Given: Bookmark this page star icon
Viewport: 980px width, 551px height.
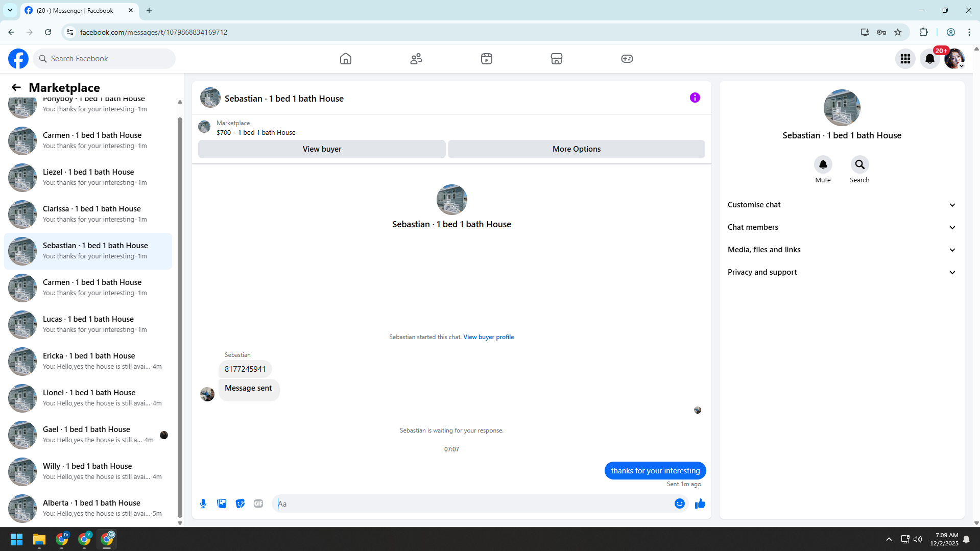Looking at the screenshot, I should [898, 32].
